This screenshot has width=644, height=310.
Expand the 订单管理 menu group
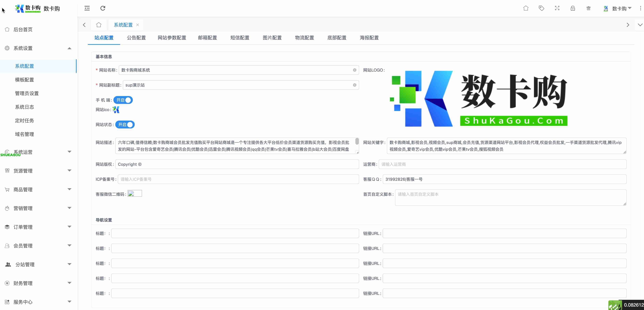(x=23, y=227)
